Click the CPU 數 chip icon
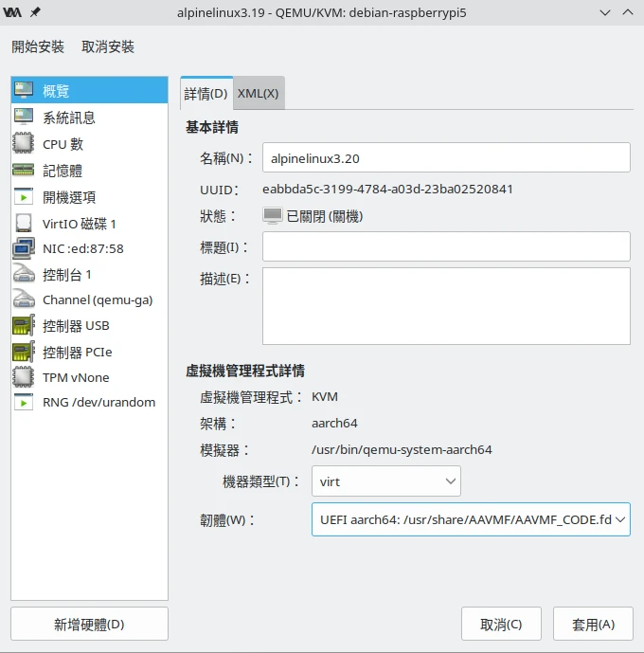 click(24, 143)
